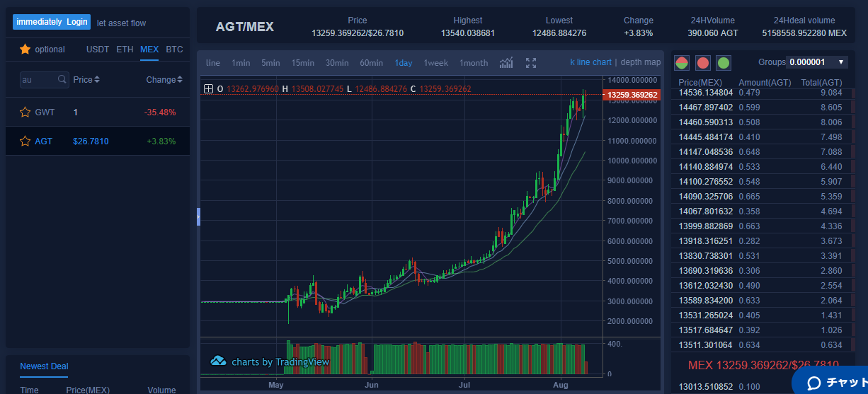Open the Groups precision dropdown
This screenshot has width=868, height=394.
[818, 62]
